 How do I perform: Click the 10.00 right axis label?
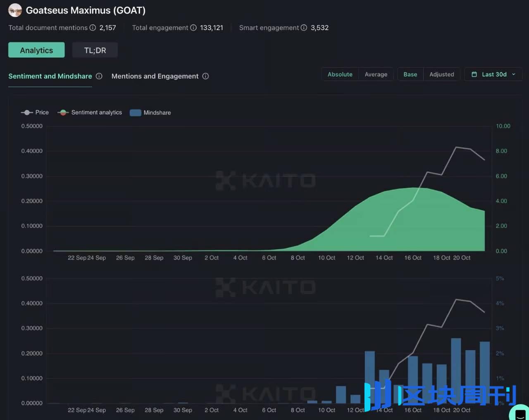[x=503, y=126]
